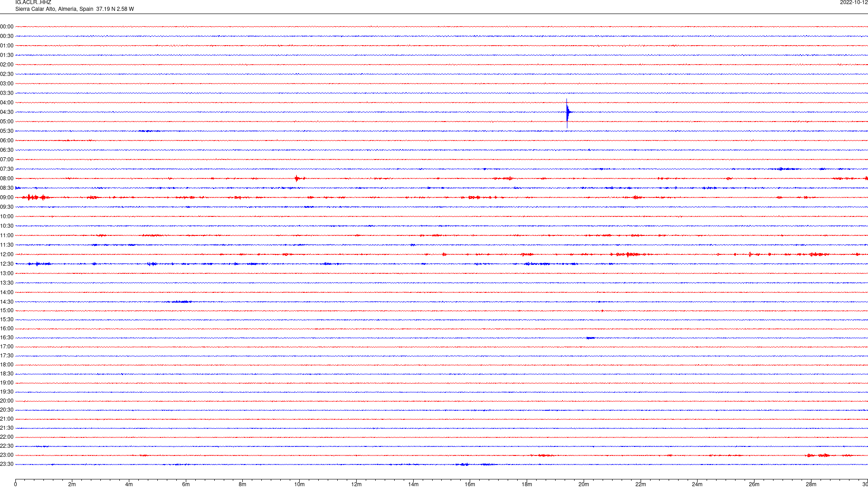868x488 pixels.
Task: Select the 04:30 row label
Action: tap(7, 112)
